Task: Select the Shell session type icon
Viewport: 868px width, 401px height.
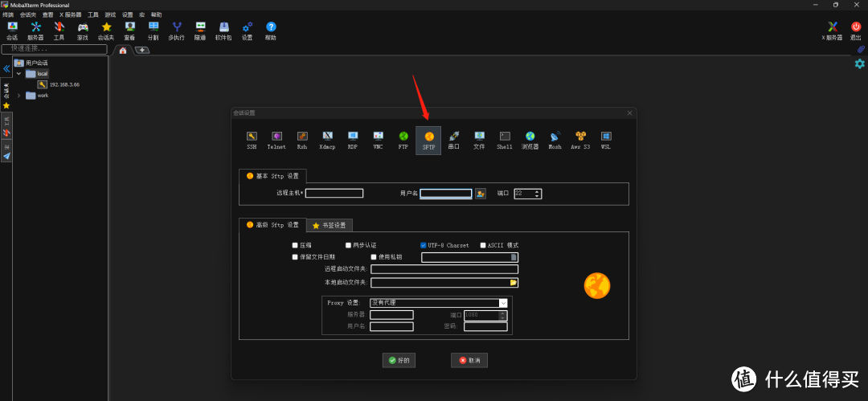Action: point(505,141)
